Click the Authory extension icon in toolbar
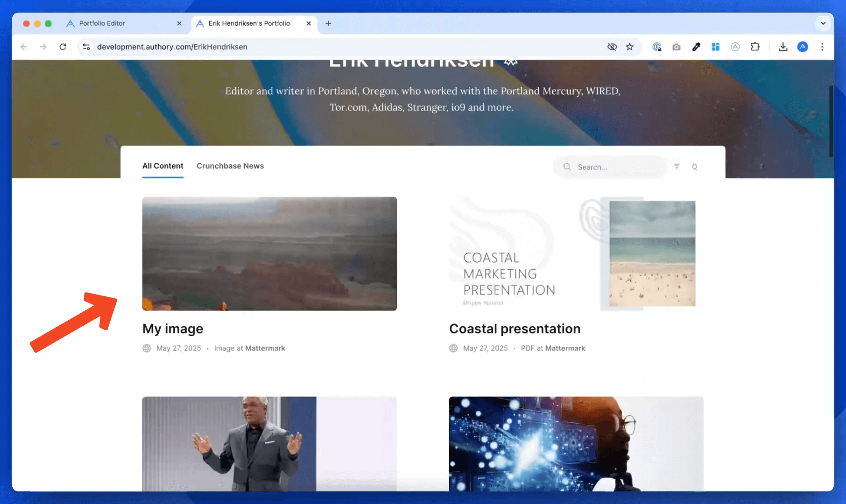846x504 pixels. [735, 47]
